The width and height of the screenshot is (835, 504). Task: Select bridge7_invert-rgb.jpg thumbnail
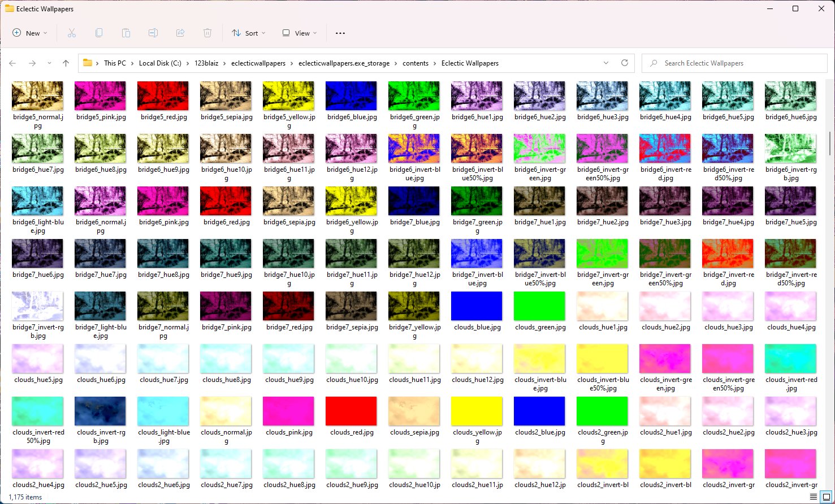(x=38, y=306)
